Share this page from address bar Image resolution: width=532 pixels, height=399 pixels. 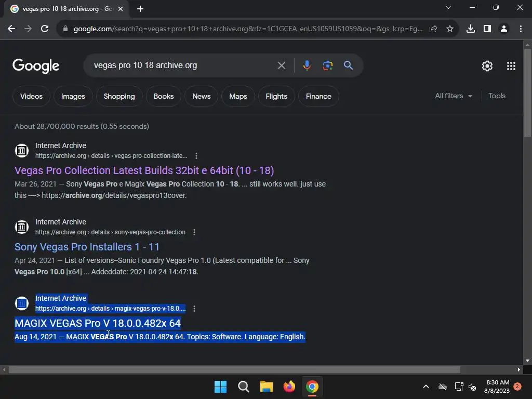[433, 29]
